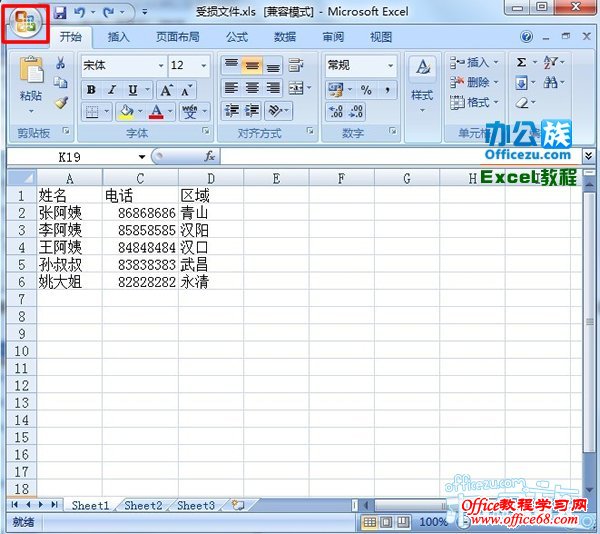Select cell containing 张阿姨
The width and height of the screenshot is (600, 534).
[70, 213]
